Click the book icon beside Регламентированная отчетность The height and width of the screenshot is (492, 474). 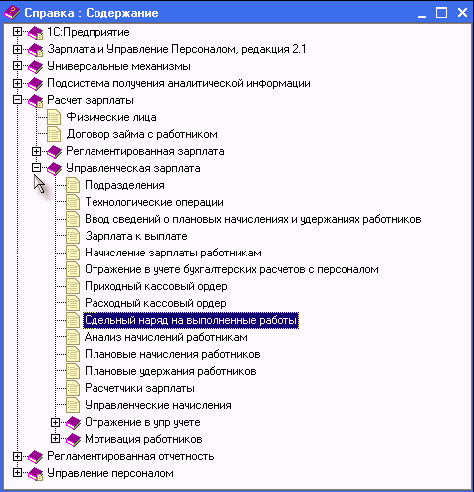[35, 457]
